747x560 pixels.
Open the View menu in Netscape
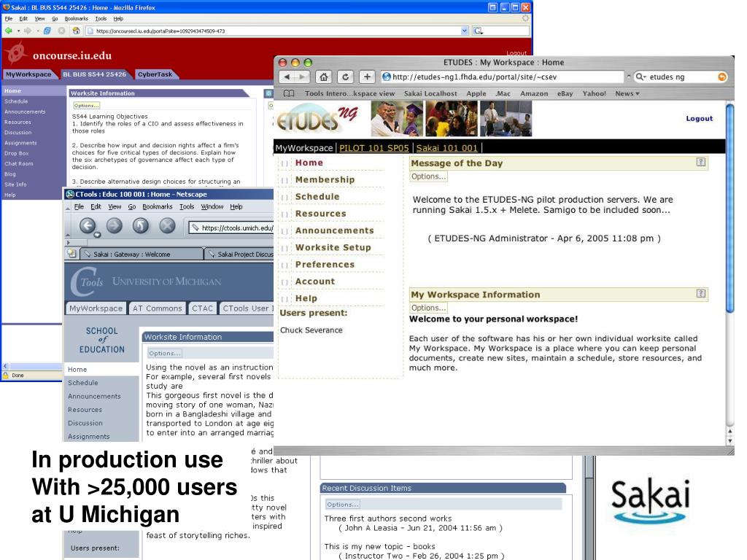pos(115,206)
